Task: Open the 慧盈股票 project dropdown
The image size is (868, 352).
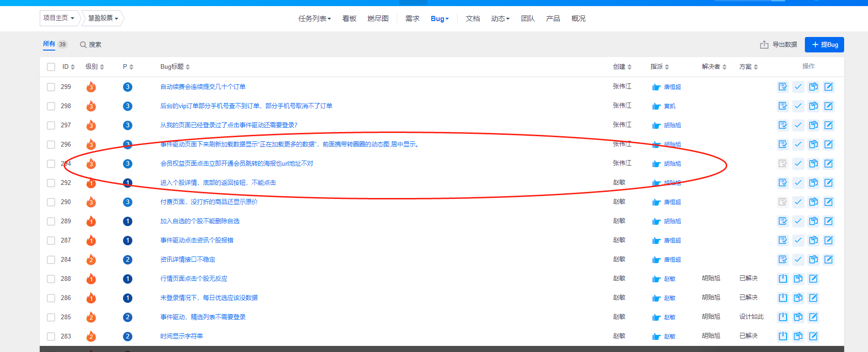Action: click(103, 18)
